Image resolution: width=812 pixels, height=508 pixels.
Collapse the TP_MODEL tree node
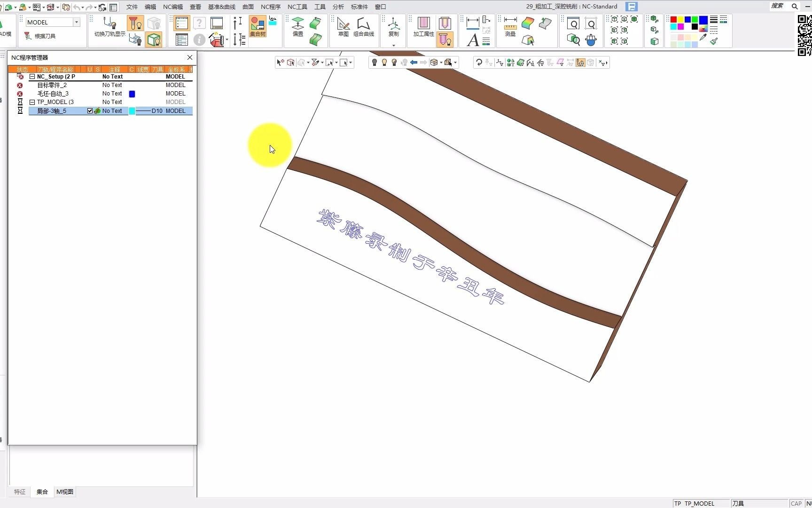tap(32, 102)
